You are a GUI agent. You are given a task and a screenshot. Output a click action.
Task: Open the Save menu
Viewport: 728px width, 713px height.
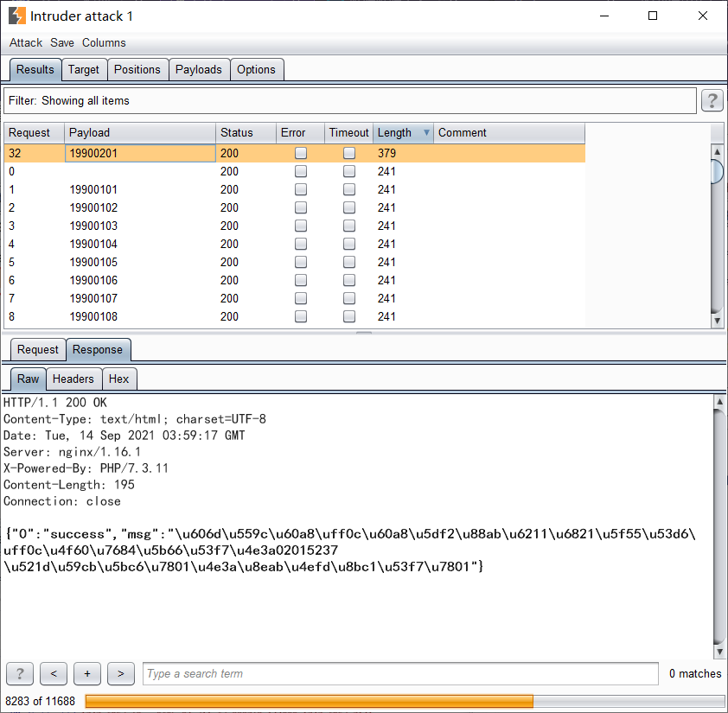click(x=61, y=42)
